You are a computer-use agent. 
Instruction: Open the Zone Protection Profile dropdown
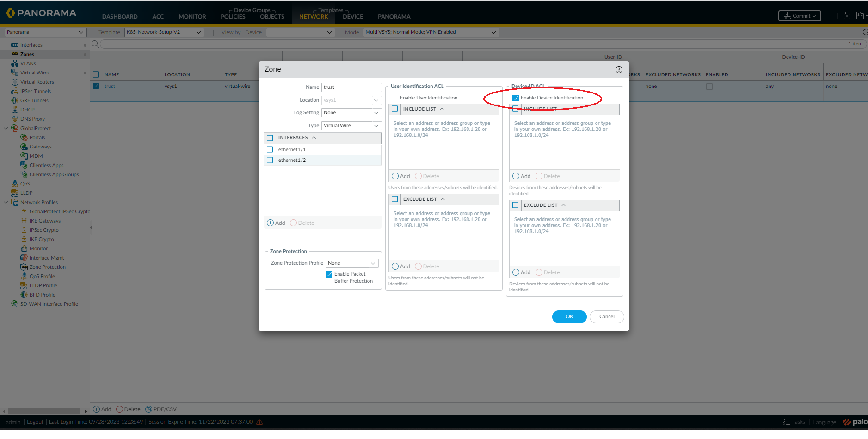click(352, 263)
